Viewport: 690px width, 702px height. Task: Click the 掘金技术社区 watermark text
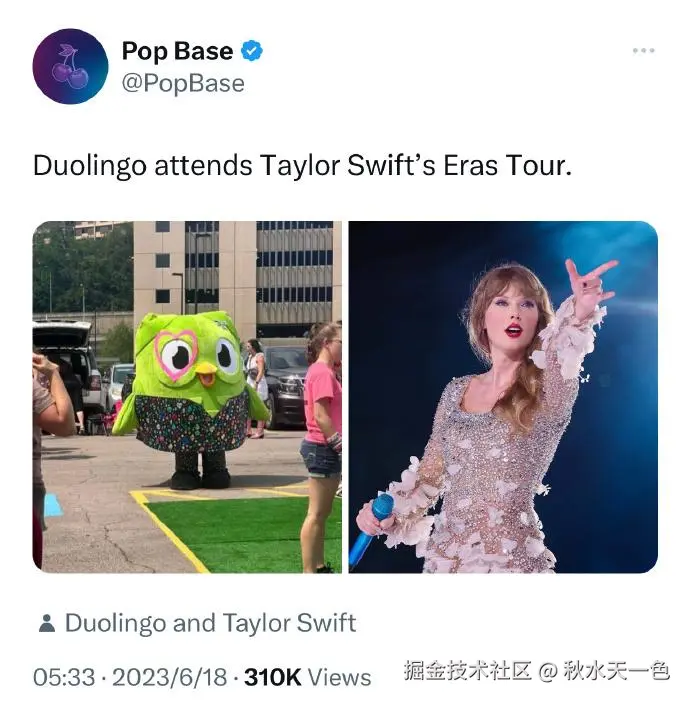click(x=467, y=670)
